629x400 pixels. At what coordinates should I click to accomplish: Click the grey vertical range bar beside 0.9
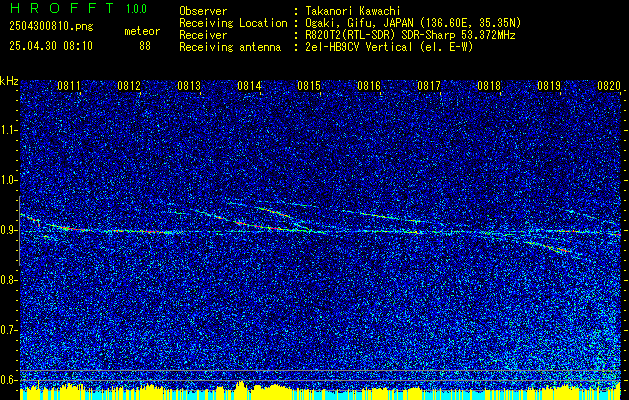coord(20,231)
